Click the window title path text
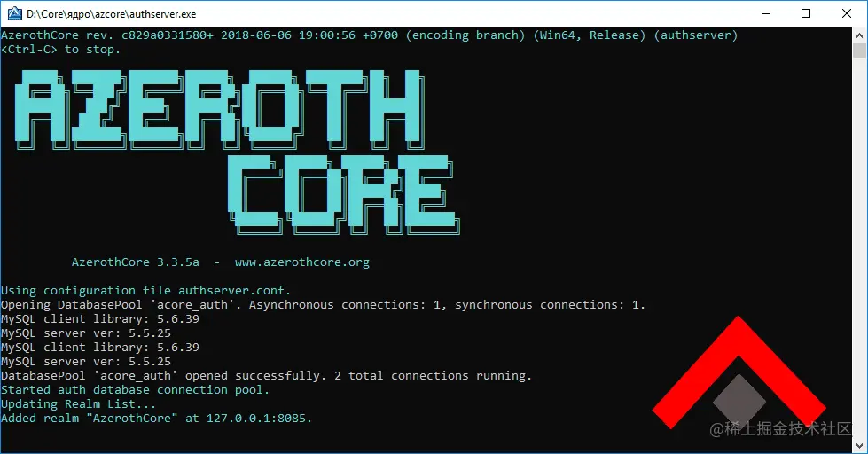 (x=111, y=14)
